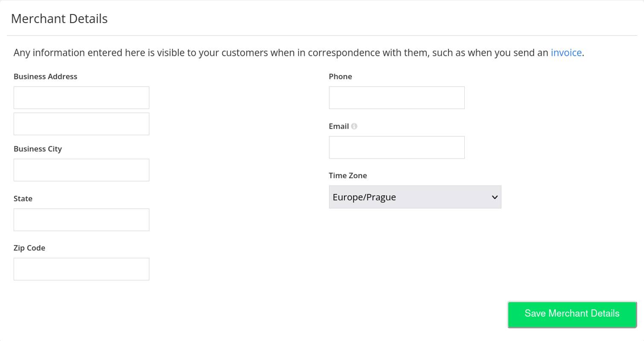Click inside the State field
The width and height of the screenshot is (644, 341).
(81, 220)
